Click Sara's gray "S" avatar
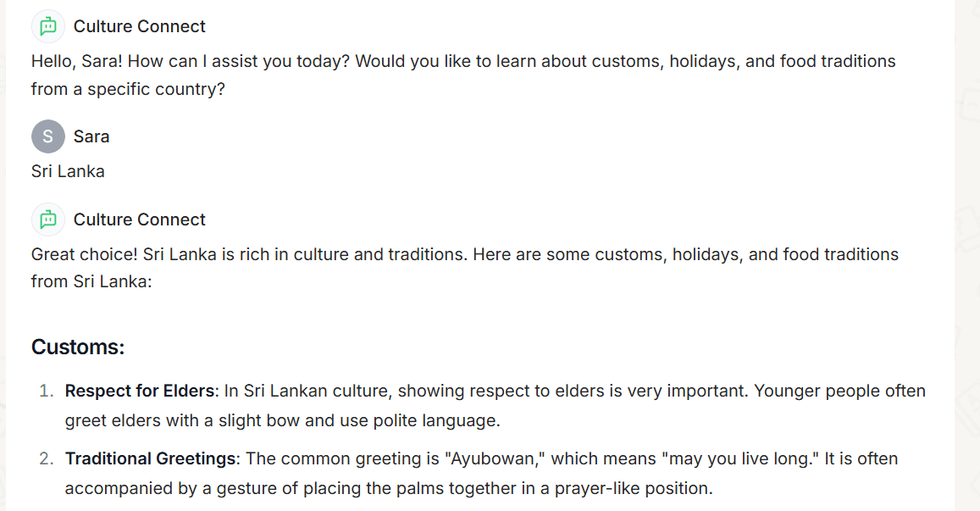 pyautogui.click(x=48, y=136)
